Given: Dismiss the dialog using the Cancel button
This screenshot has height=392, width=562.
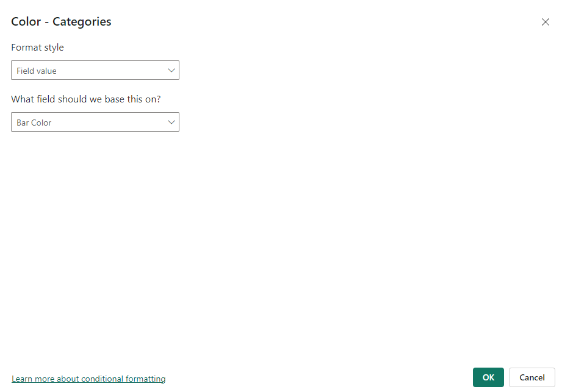Looking at the screenshot, I should 532,377.
